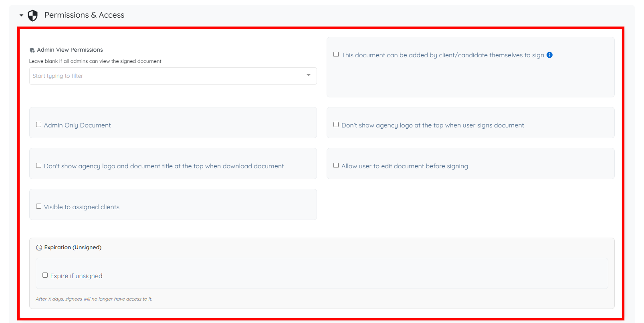
Task: Focus the 'Start typing to filter' field
Action: point(173,76)
